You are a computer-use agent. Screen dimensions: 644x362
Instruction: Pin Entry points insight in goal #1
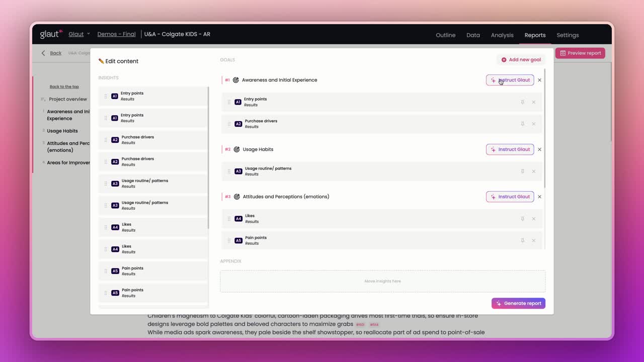tap(522, 102)
